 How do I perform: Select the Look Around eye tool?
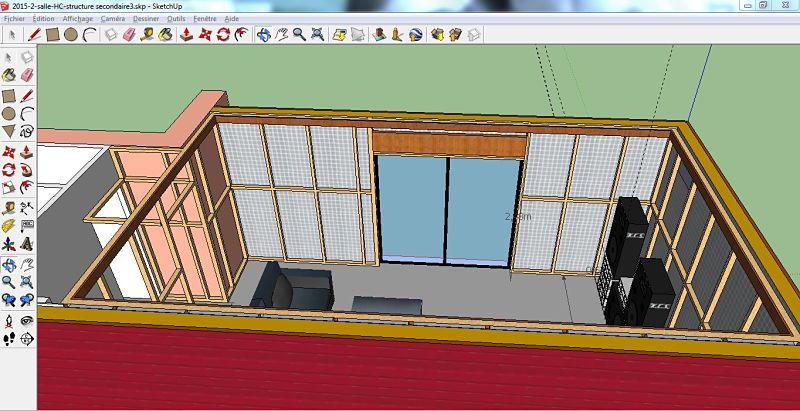point(27,320)
